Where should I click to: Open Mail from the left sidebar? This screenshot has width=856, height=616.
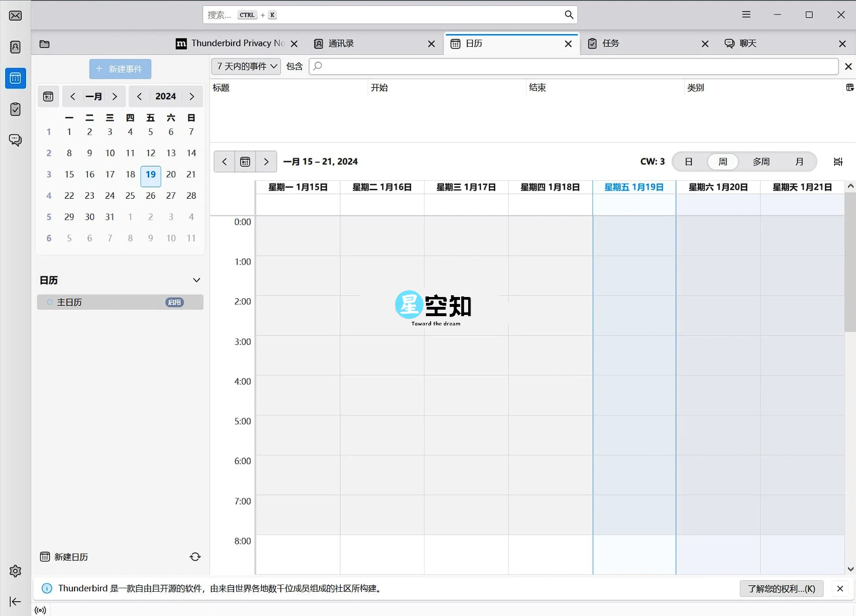click(15, 16)
